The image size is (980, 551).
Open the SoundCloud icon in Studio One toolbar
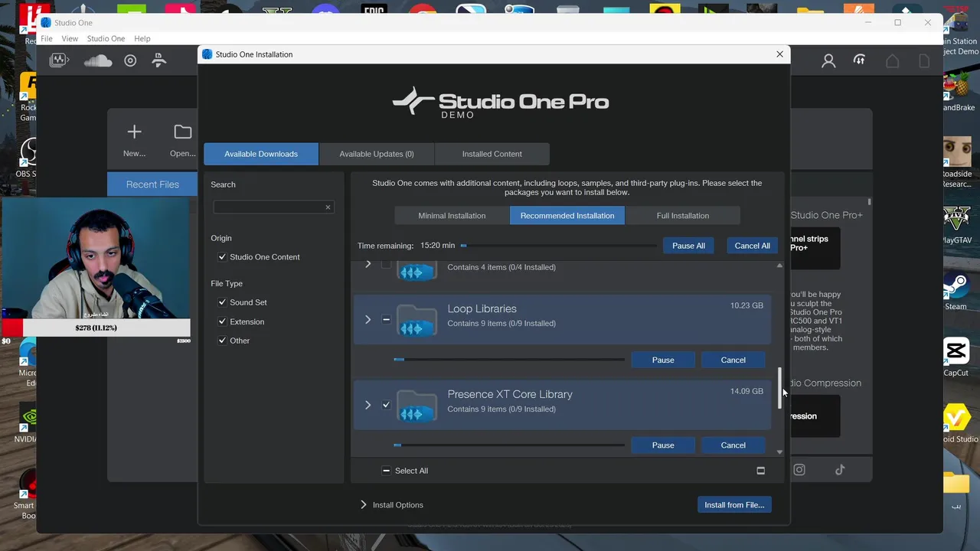pos(98,60)
